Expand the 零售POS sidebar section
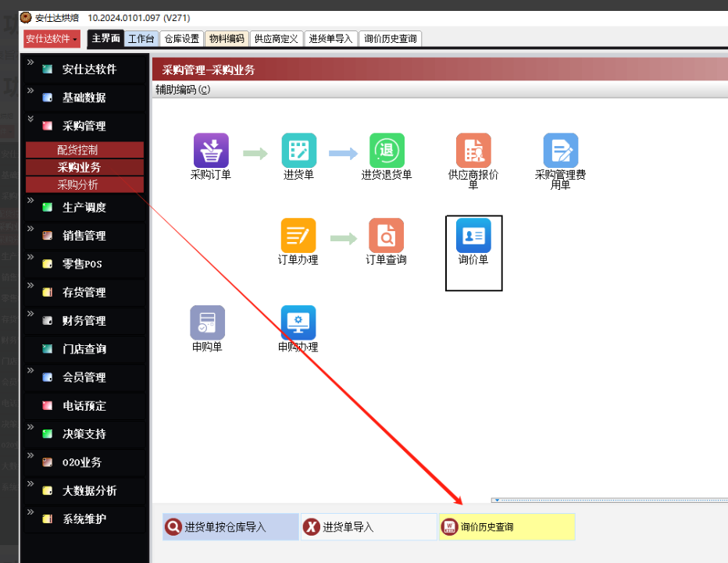Image resolution: width=728 pixels, height=563 pixels. tap(30, 257)
